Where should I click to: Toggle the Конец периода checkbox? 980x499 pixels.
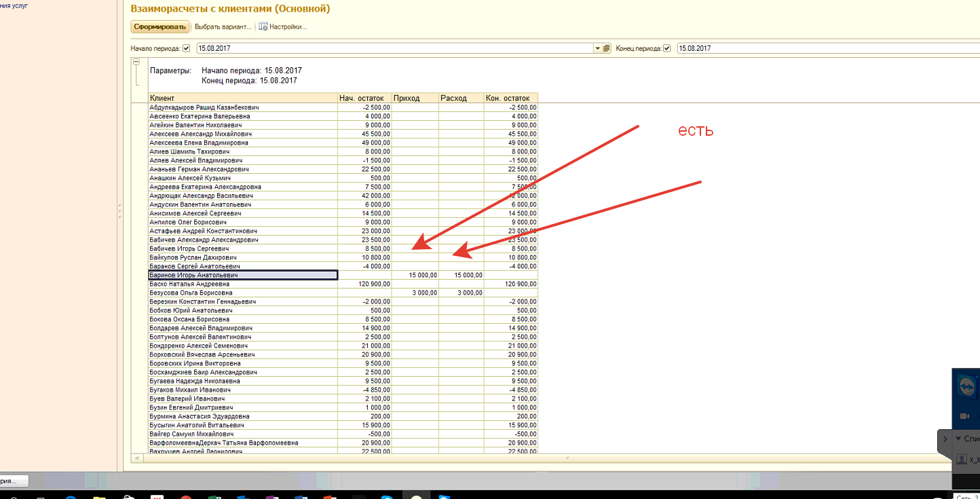(x=667, y=48)
